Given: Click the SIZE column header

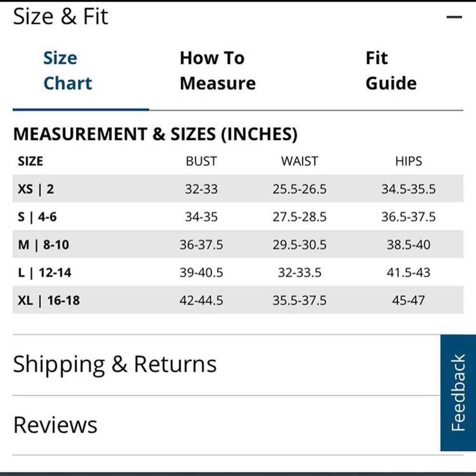Looking at the screenshot, I should click(x=30, y=161).
